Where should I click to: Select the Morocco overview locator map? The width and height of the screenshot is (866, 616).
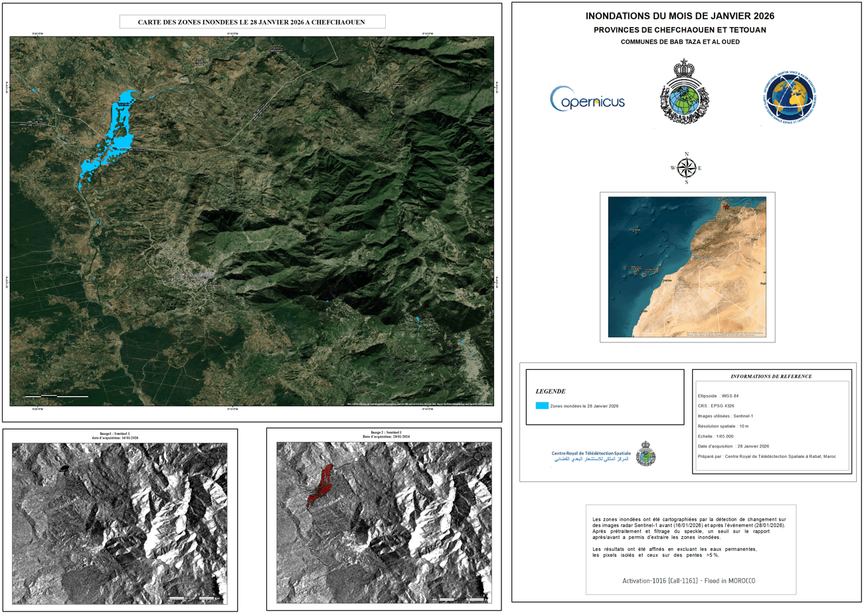(x=687, y=267)
